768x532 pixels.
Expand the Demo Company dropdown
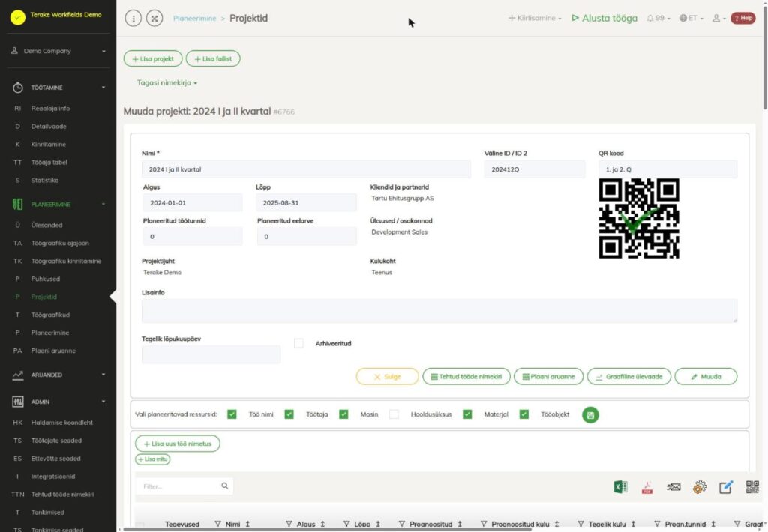click(58, 51)
